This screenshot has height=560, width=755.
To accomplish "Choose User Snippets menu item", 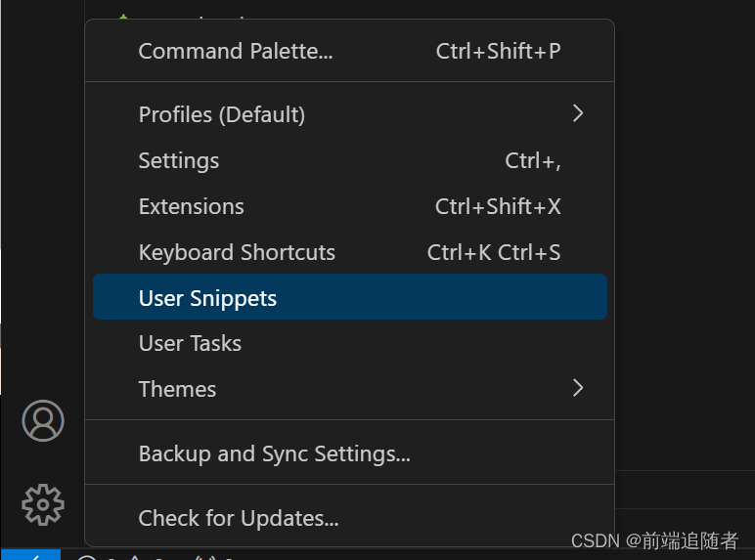I will point(349,297).
